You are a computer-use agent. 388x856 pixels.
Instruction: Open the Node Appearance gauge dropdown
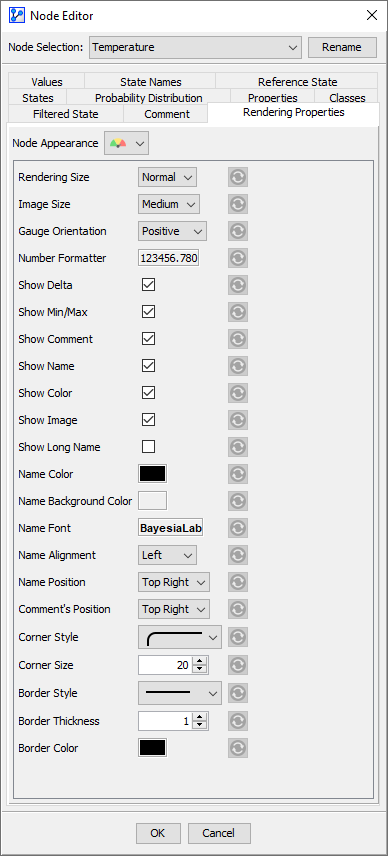[x=126, y=144]
